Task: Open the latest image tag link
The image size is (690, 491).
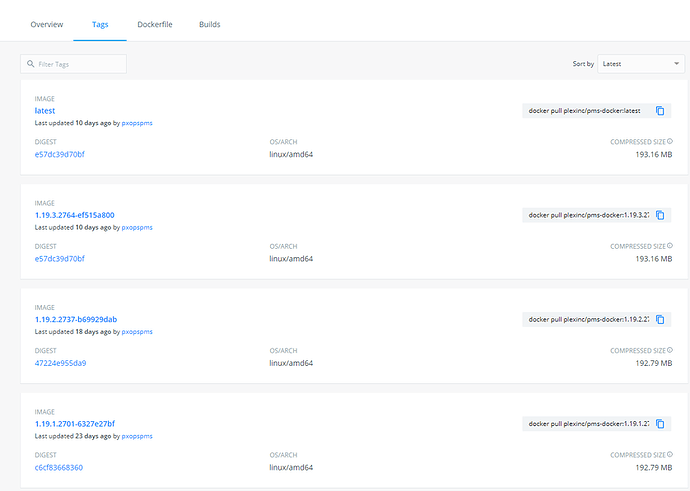Action: click(x=45, y=111)
